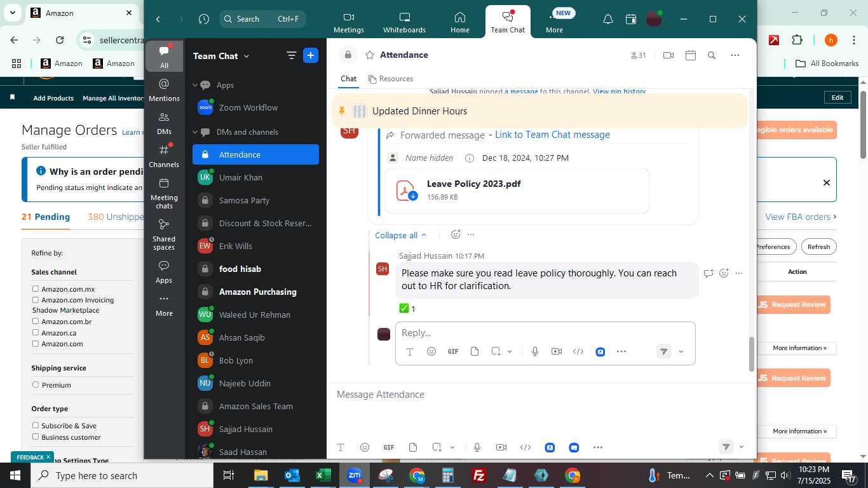Collapse the DMs and channels section
Image resolution: width=868 pixels, height=488 pixels.
tap(196, 132)
